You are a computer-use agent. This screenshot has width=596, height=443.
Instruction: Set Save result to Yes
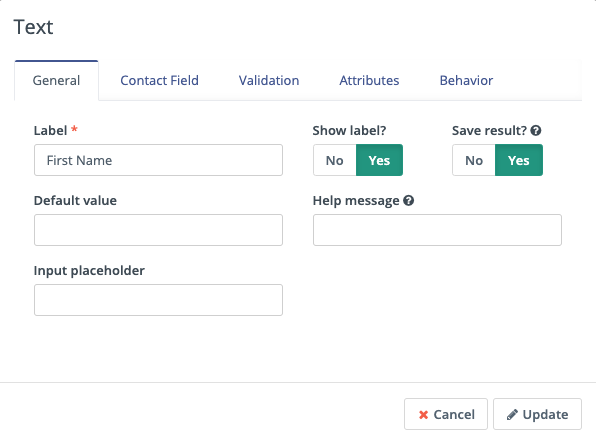tap(519, 160)
